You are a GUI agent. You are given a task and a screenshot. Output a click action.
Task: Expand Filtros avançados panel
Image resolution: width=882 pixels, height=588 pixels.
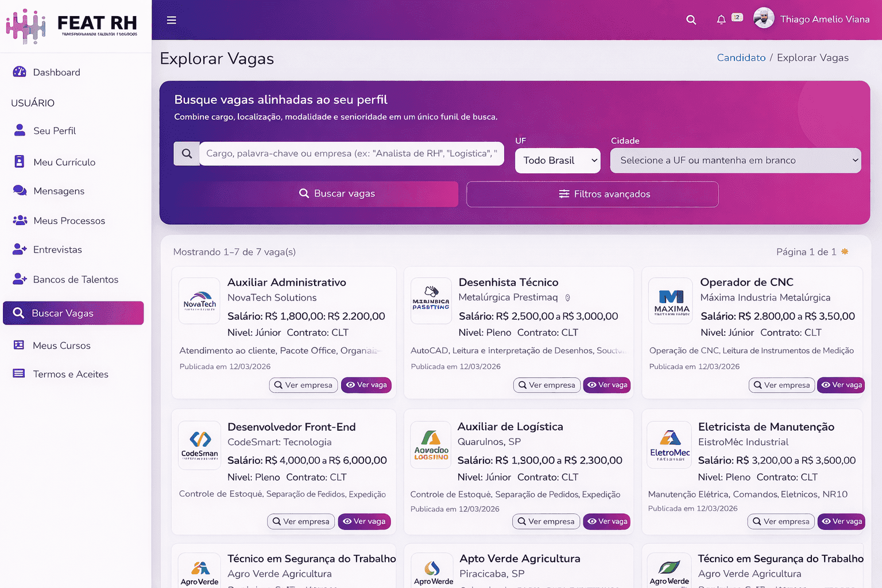(592, 194)
